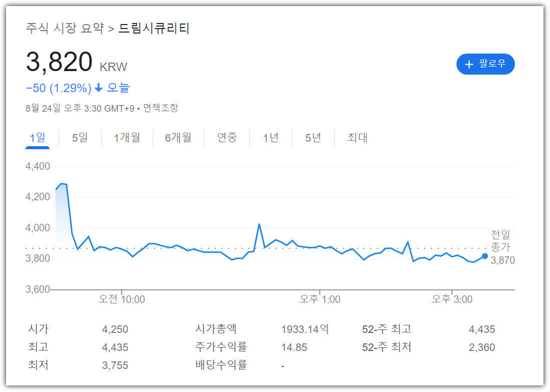Click the 4,400 y-axis label
This screenshot has width=550, height=392.
[38, 166]
